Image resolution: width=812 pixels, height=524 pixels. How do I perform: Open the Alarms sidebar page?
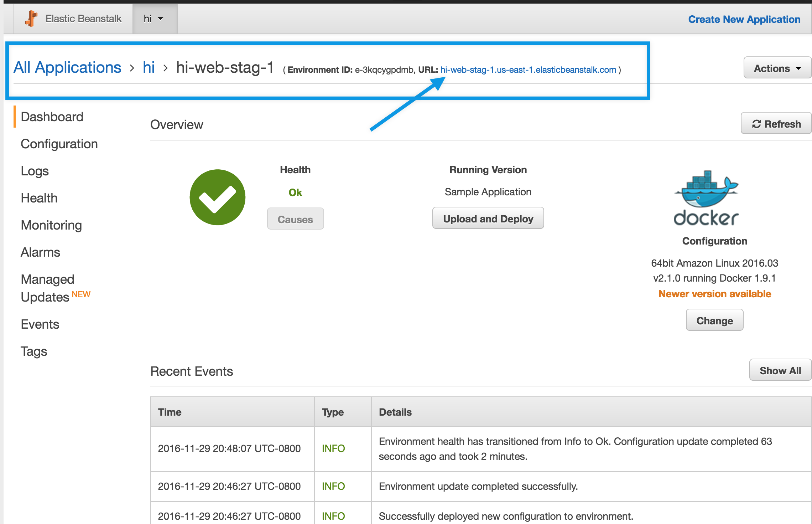click(40, 252)
